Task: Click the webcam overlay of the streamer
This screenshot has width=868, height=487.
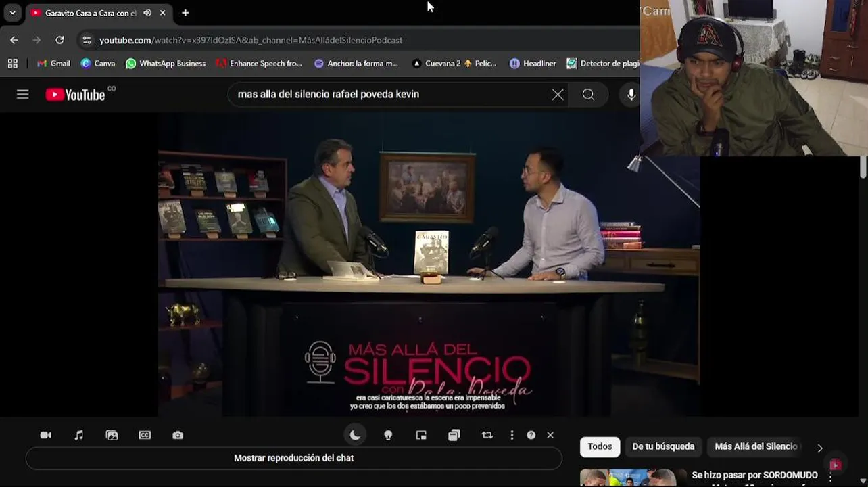Action: click(x=754, y=78)
